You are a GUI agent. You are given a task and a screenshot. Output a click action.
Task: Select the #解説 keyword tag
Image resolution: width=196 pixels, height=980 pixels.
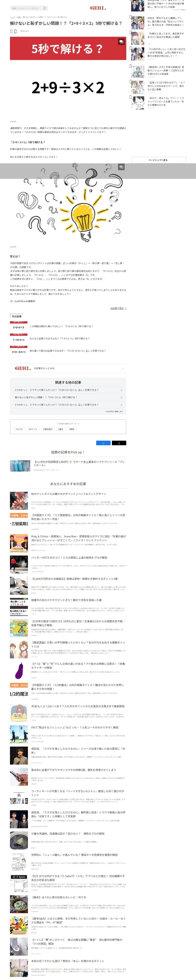tap(72, 429)
